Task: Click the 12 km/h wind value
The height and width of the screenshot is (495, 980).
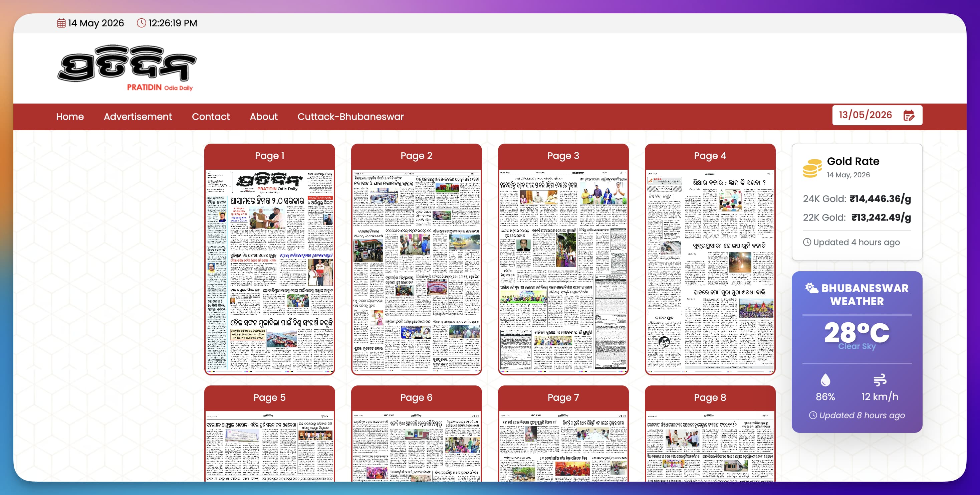Action: tap(880, 397)
